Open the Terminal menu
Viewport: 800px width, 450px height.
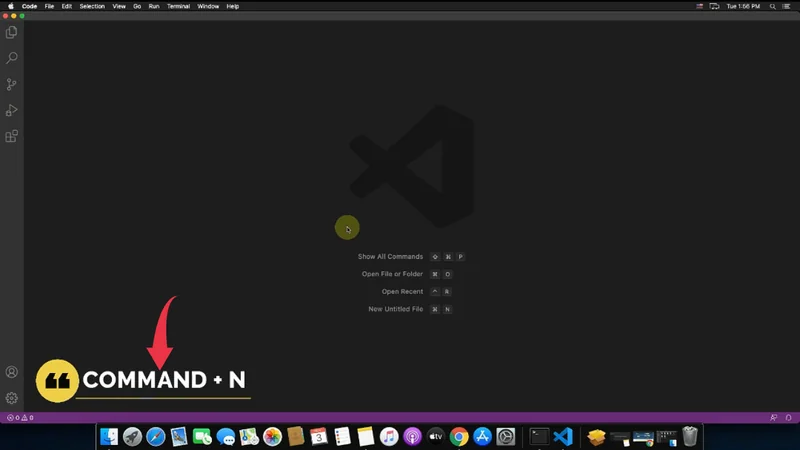click(x=178, y=6)
